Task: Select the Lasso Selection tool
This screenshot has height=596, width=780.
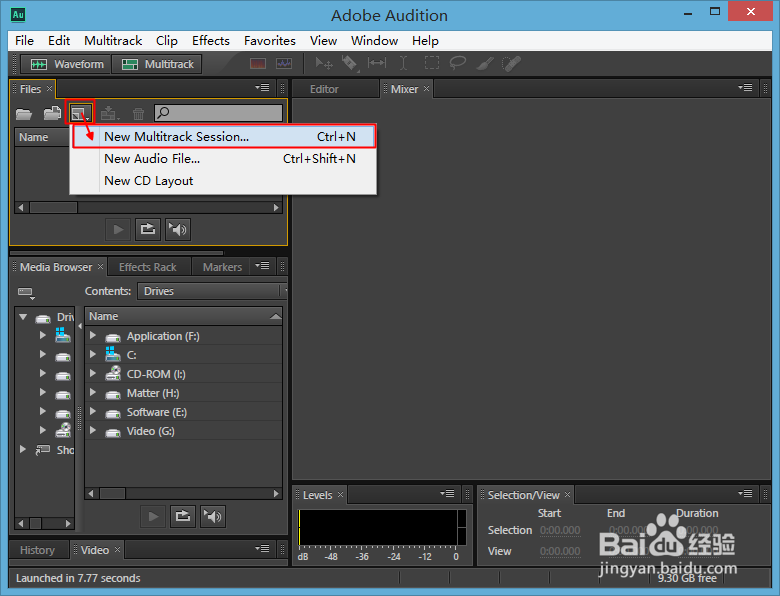Action: (458, 63)
